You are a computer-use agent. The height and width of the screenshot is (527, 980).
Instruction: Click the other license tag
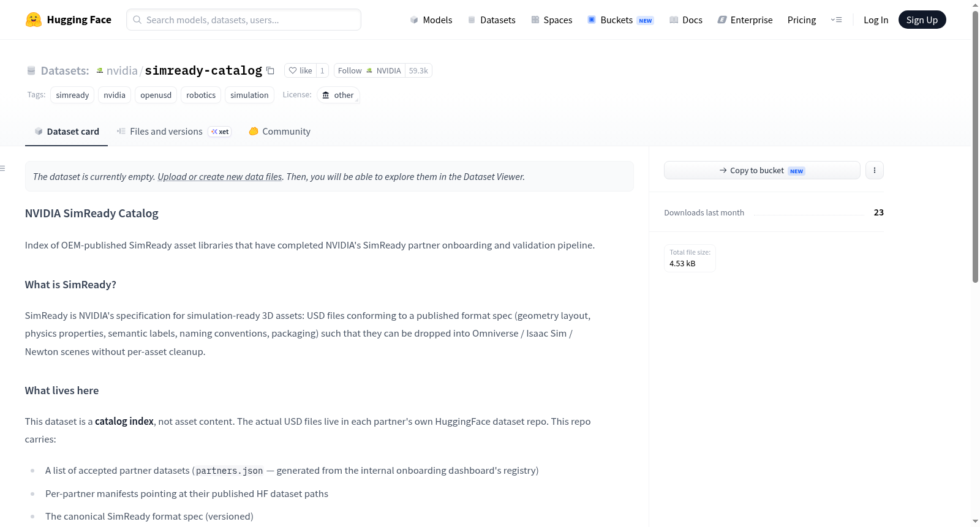coord(338,95)
